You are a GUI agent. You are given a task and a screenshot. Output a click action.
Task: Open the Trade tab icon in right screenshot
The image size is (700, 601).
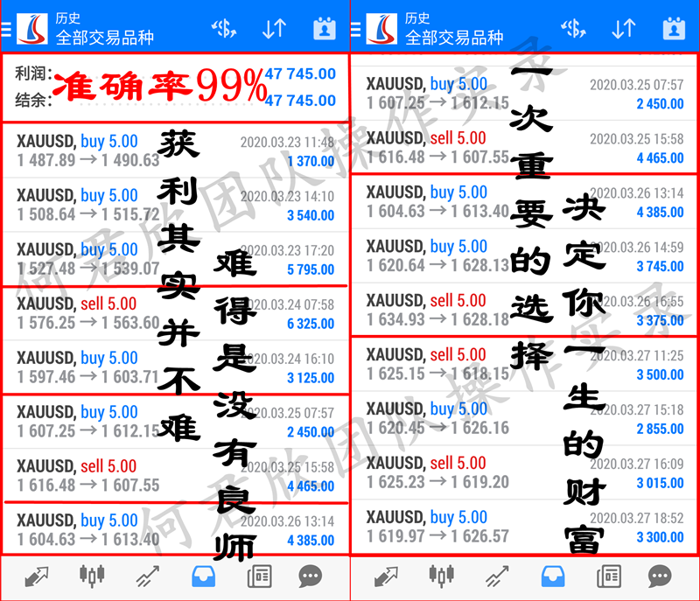click(497, 577)
